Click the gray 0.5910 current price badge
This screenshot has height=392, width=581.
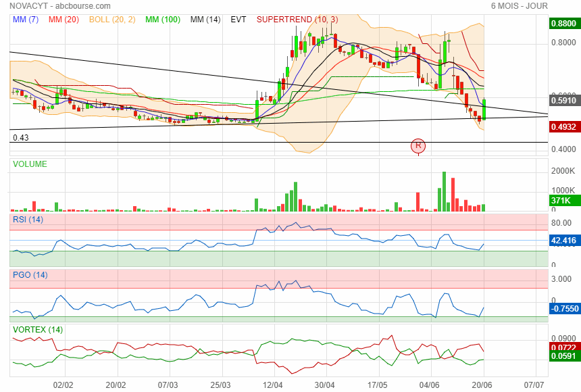click(x=563, y=101)
